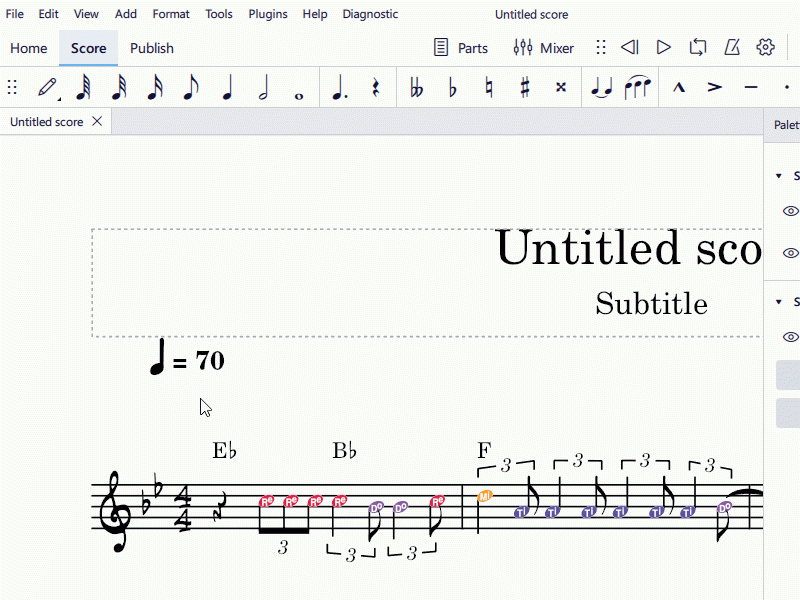
Task: Collapse the first section arrow in side panel
Action: 779,176
